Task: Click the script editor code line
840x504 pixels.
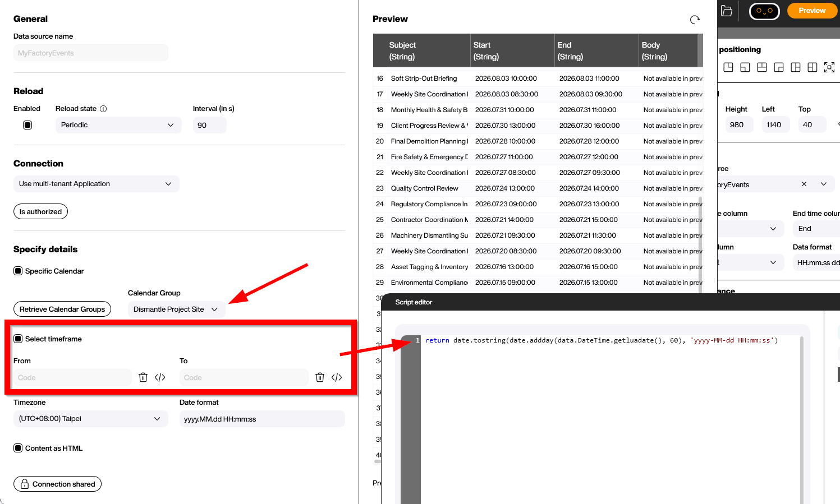Action: tap(602, 340)
